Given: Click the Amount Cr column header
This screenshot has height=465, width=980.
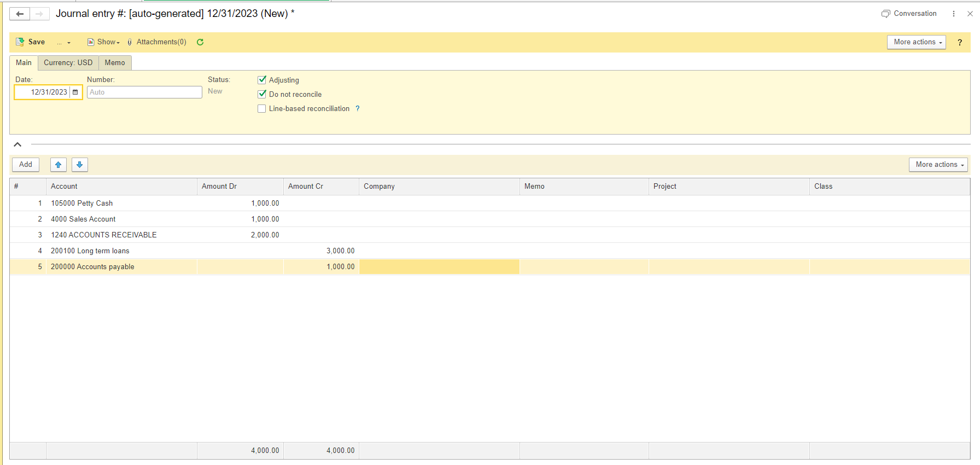Looking at the screenshot, I should (321, 187).
